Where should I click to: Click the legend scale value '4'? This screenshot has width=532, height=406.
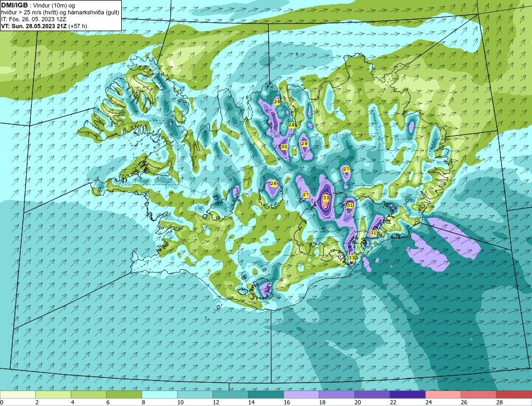72,403
